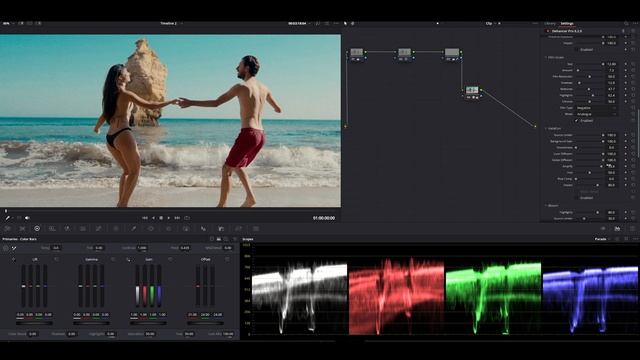Collapse the Film Grain section
Image resolution: width=640 pixels, height=360 pixels.
click(546, 58)
